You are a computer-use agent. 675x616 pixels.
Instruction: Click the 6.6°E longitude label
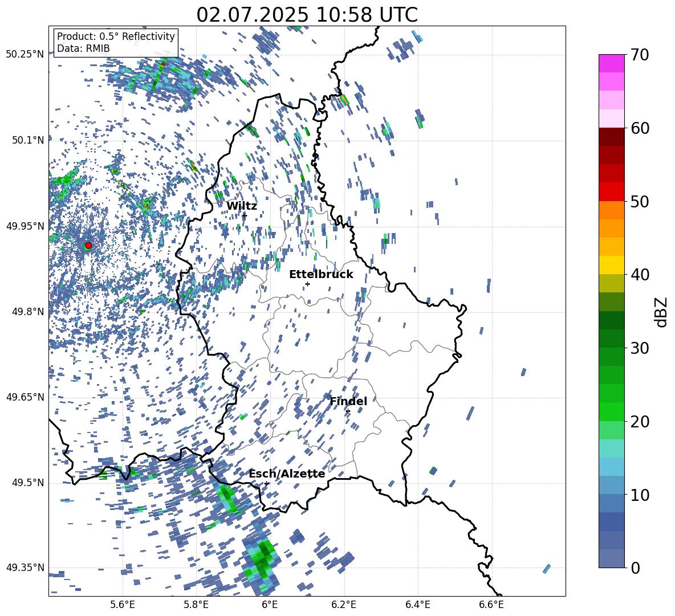[491, 605]
